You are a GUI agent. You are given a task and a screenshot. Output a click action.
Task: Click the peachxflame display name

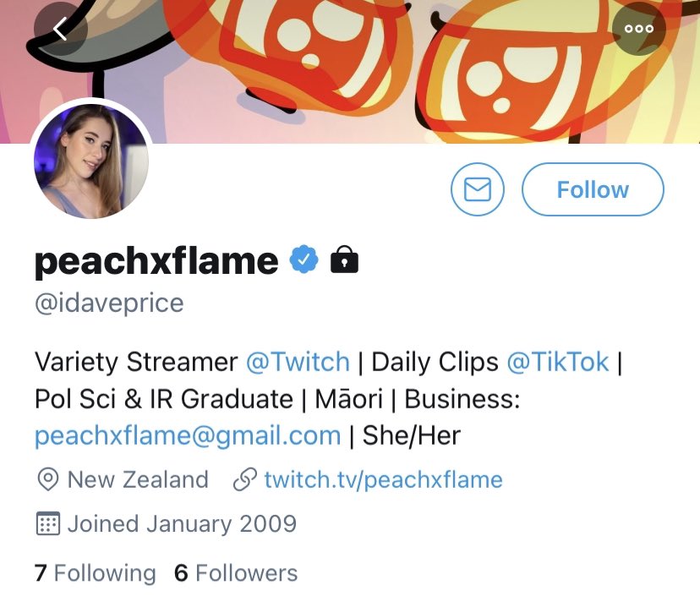point(156,261)
